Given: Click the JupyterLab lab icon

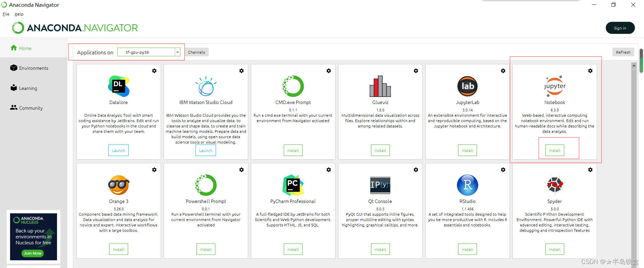Looking at the screenshot, I should point(468,86).
